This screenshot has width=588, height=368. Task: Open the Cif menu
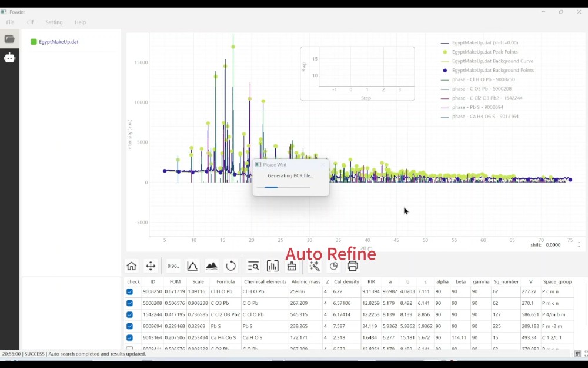pos(31,22)
